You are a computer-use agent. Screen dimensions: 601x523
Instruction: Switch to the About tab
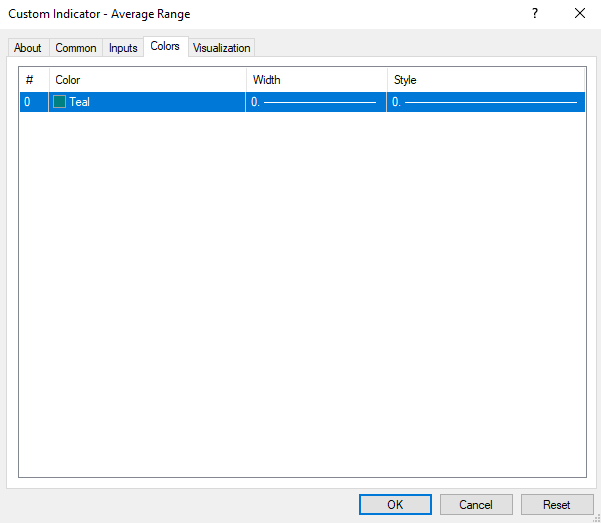28,48
